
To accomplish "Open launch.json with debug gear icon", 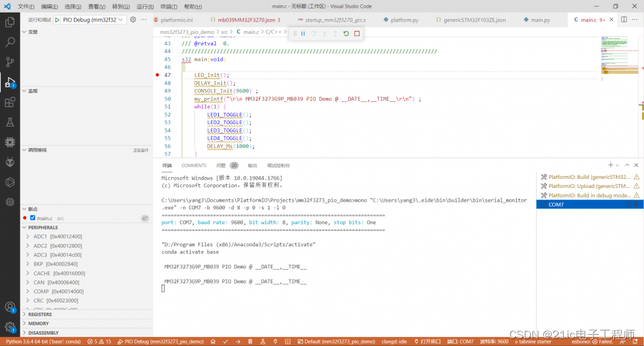I will pos(133,19).
